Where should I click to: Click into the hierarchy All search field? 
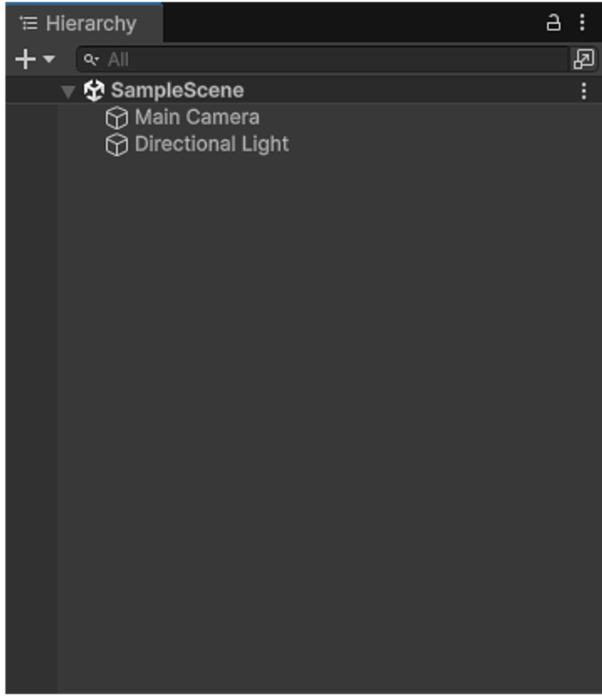pos(331,59)
